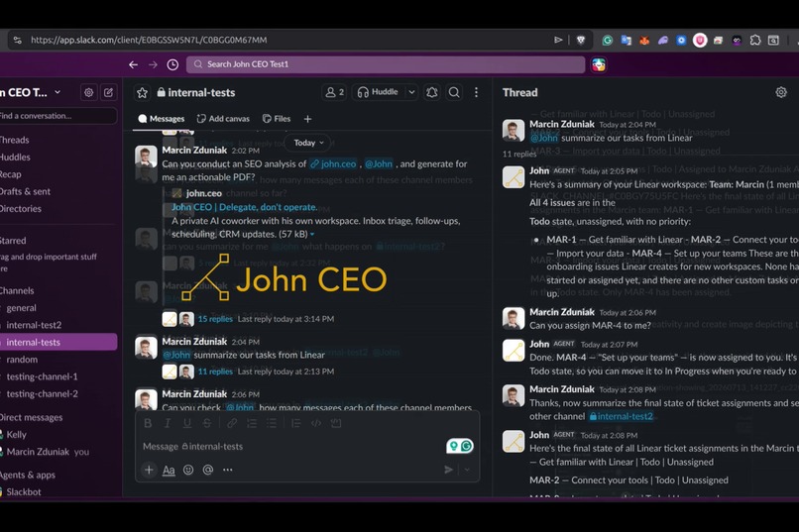Screen dimensions: 799x532
Task: Select the general channel
Action: (x=21, y=308)
